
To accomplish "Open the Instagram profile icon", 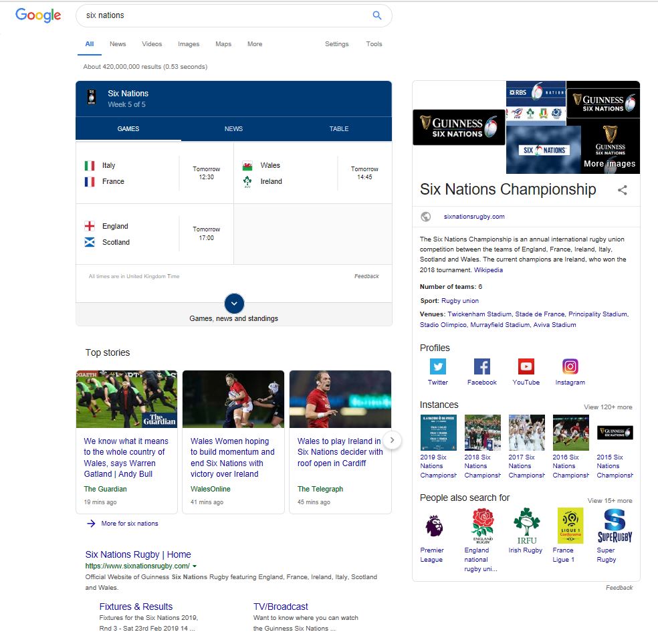I will tap(570, 366).
